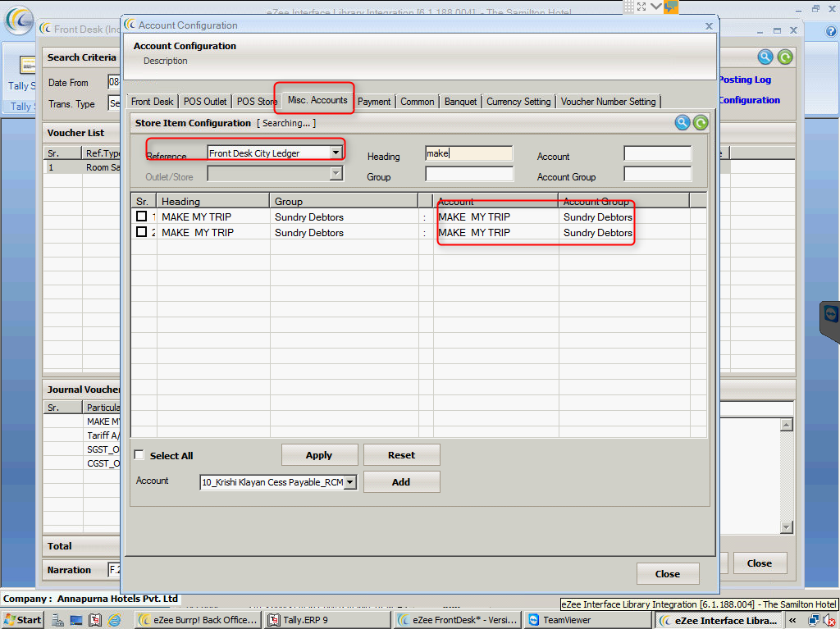The height and width of the screenshot is (629, 840).
Task: Select Room Sa row in Voucher List
Action: point(81,167)
